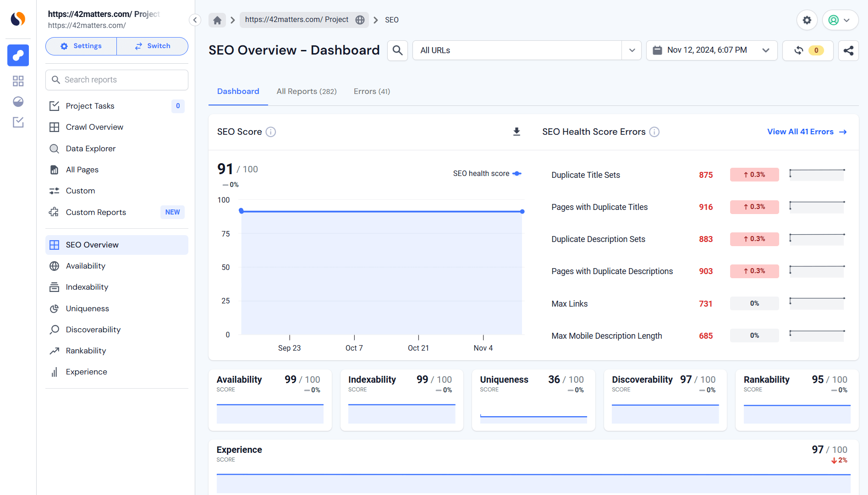Screen dimensions: 868x495
Task: Expand the All URLs dropdown
Action: [x=632, y=50]
